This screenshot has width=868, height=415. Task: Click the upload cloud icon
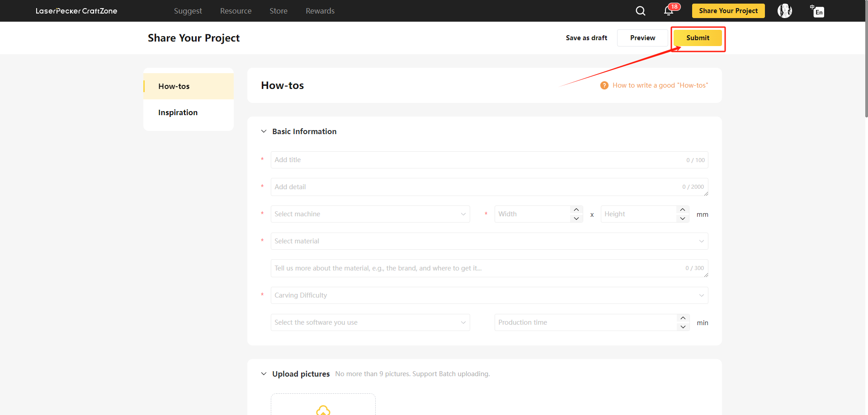[x=323, y=410]
